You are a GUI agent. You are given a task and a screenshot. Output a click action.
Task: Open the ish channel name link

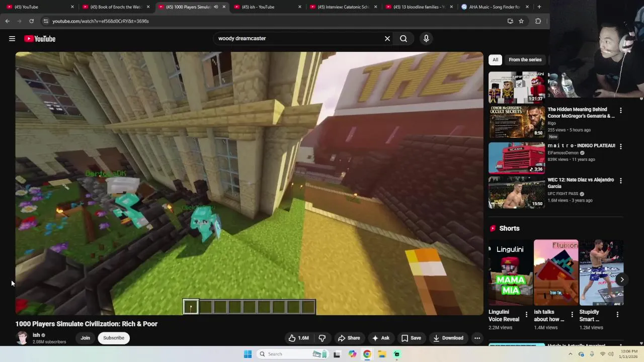point(36,335)
